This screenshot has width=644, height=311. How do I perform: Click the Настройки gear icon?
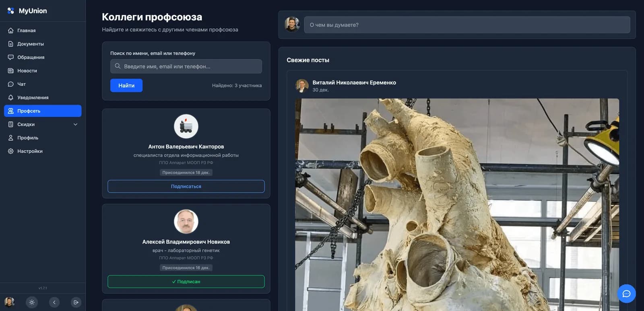[11, 151]
